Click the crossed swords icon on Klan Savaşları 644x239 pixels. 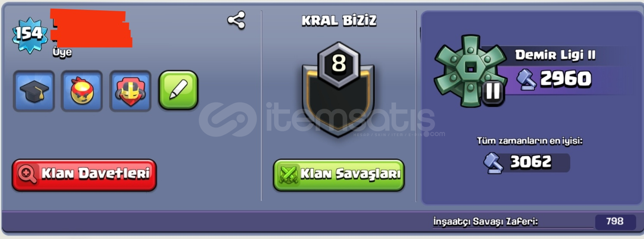click(288, 175)
